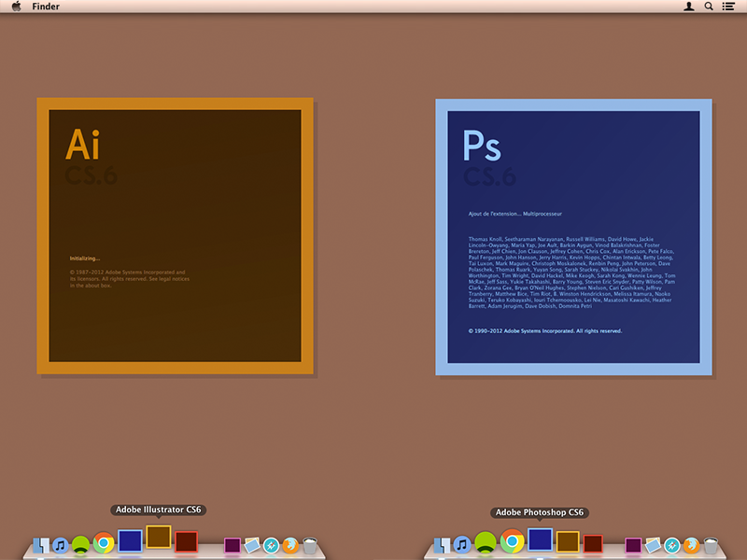Open Preview photos icon in dock below Illustrator splash
The height and width of the screenshot is (560, 747).
point(252,545)
